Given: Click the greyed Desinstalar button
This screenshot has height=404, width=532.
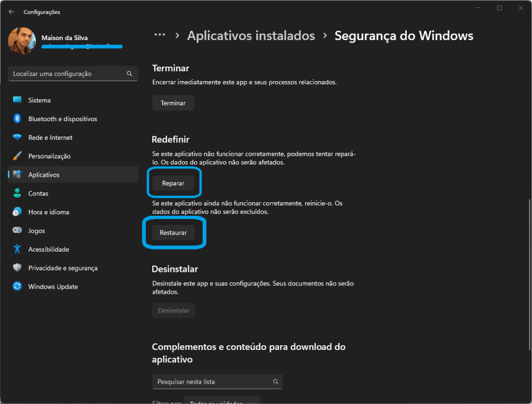Looking at the screenshot, I should coord(174,310).
